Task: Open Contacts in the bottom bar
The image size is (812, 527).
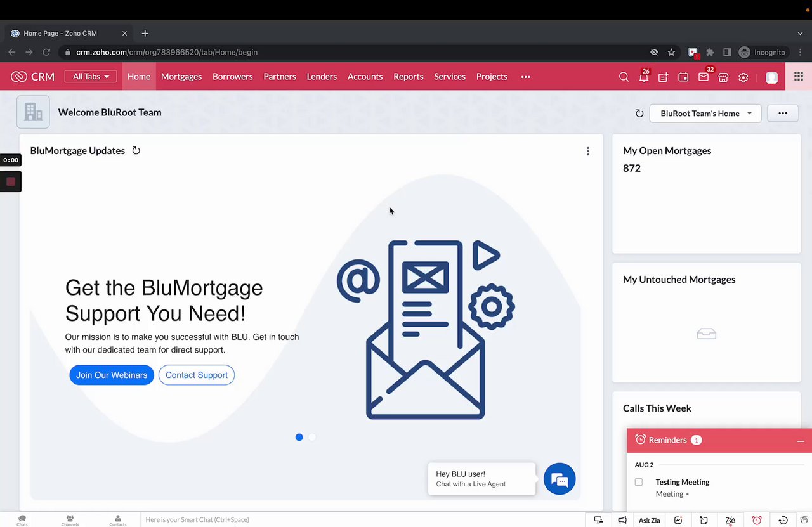Action: coord(118,520)
